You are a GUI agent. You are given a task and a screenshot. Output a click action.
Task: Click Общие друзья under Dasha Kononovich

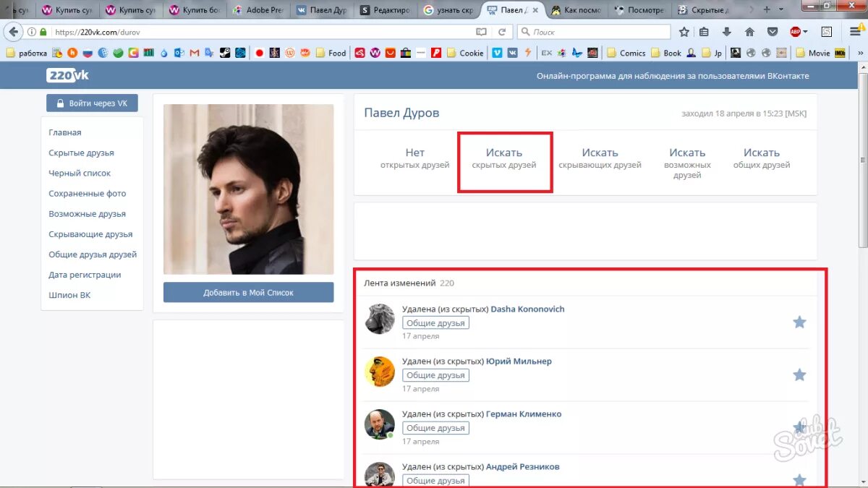click(x=435, y=322)
